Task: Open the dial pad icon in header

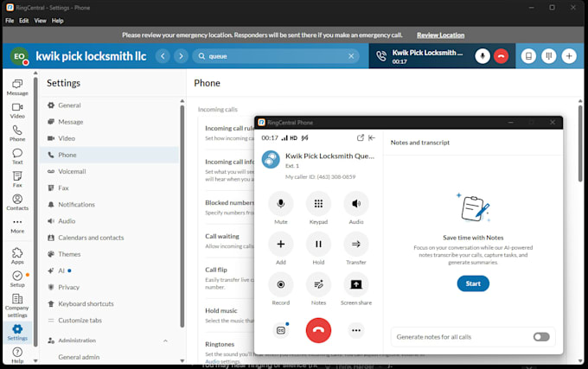Action: coord(548,56)
